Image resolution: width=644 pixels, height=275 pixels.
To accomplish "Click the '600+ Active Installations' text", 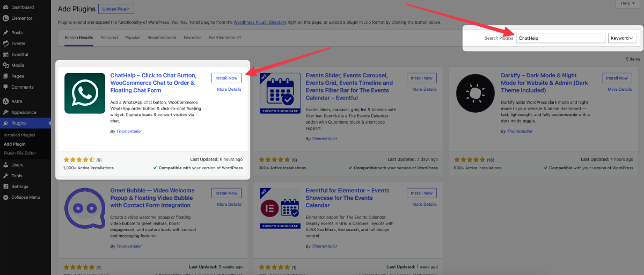I will pos(478,168).
